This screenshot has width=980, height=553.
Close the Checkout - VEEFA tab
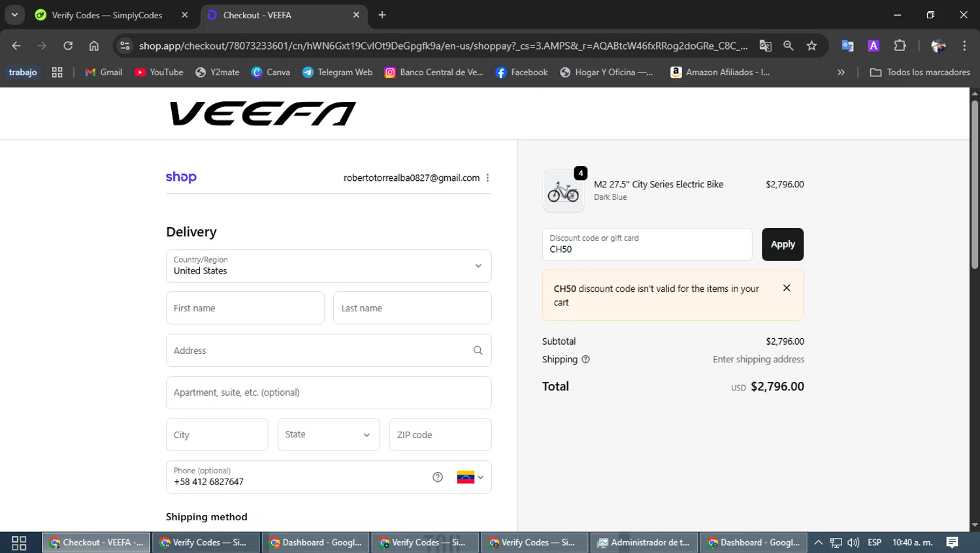pyautogui.click(x=356, y=15)
